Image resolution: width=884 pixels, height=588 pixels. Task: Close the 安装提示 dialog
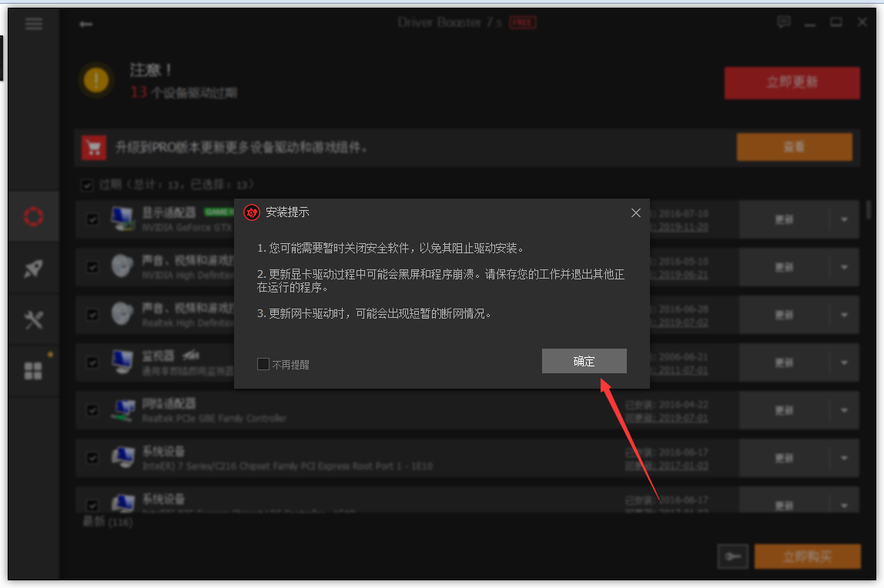pos(635,212)
